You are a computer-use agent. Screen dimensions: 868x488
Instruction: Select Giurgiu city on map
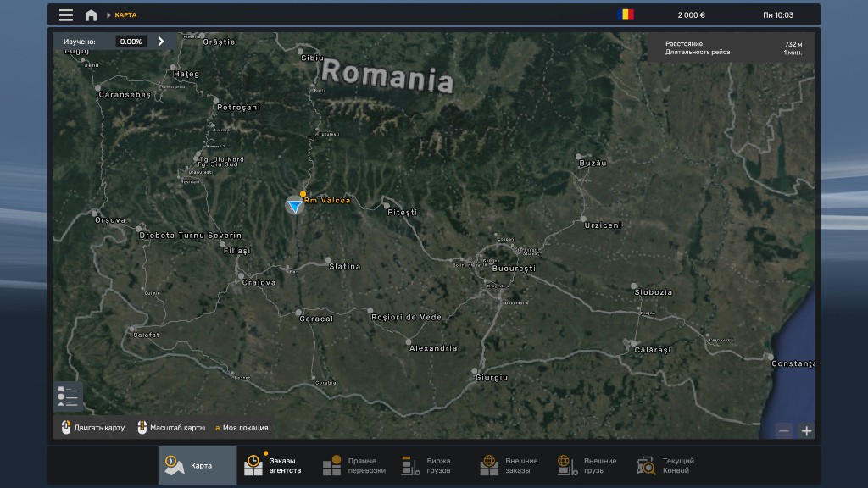(x=492, y=377)
